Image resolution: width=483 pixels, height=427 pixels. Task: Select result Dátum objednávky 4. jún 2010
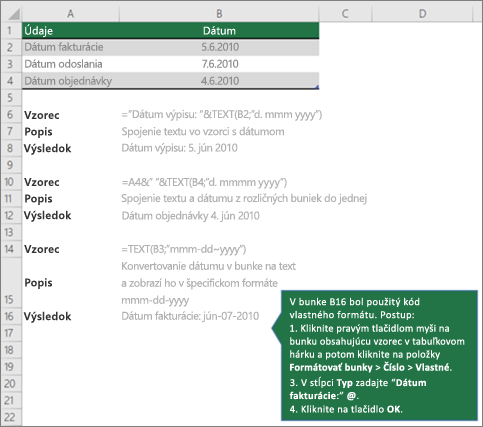(190, 216)
